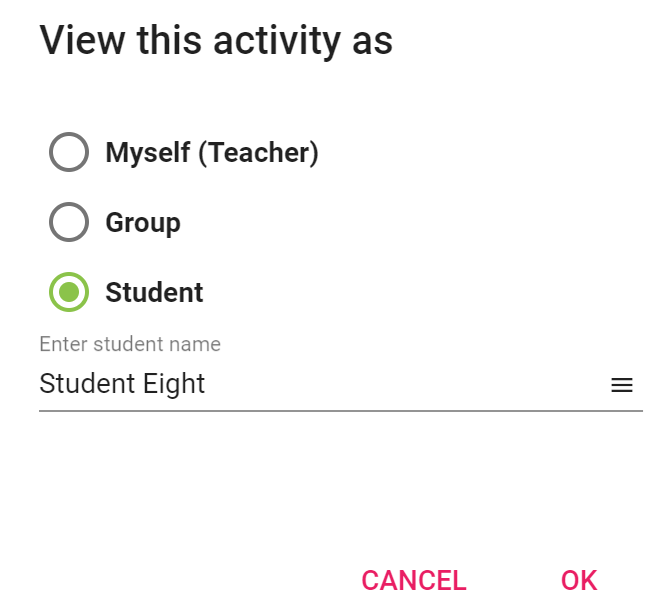Select the Student radio button

coord(69,292)
